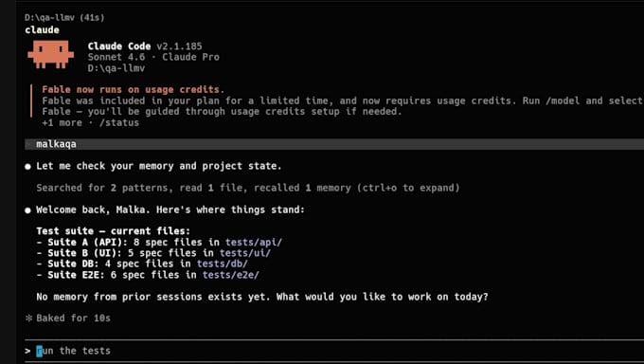644x364 pixels.
Task: Click the 'Suite B (UI)' row label
Action: coord(84,253)
